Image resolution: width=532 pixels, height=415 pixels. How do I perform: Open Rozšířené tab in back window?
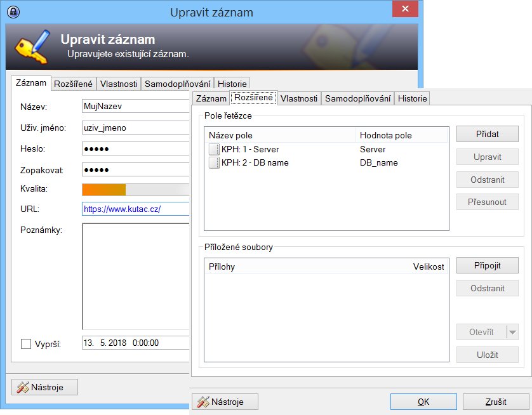click(73, 84)
